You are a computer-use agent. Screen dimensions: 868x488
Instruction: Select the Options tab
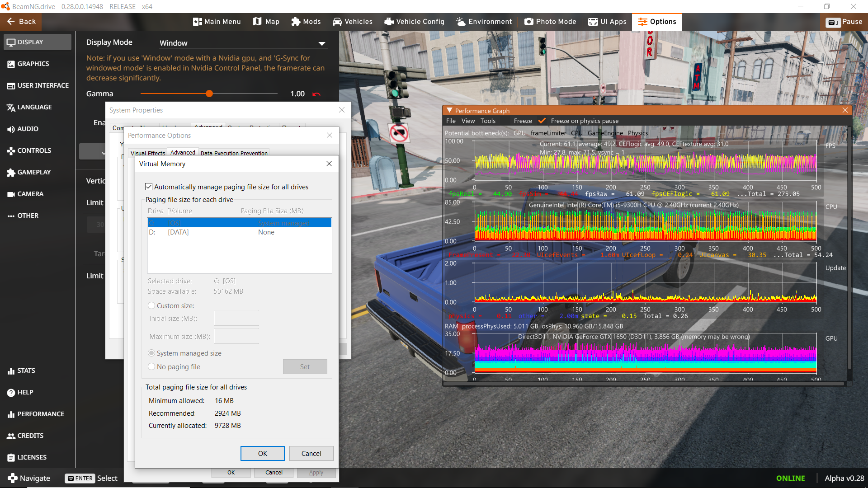tap(657, 22)
